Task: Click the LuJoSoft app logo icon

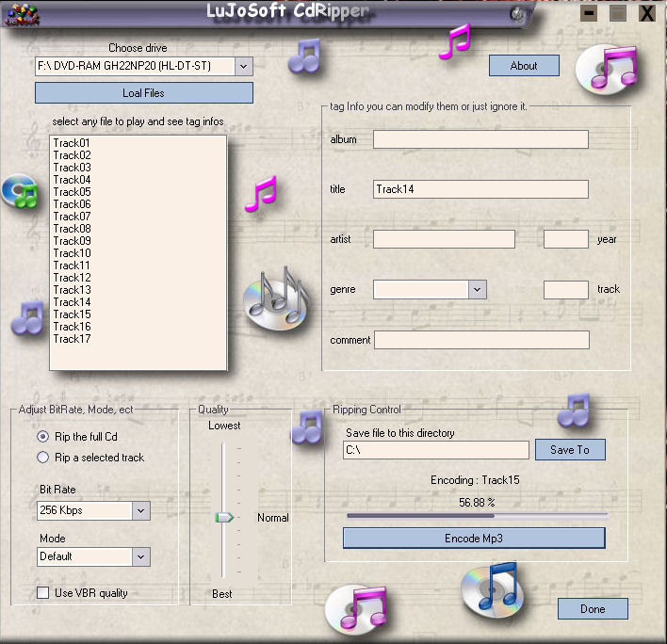Action: pyautogui.click(x=22, y=14)
